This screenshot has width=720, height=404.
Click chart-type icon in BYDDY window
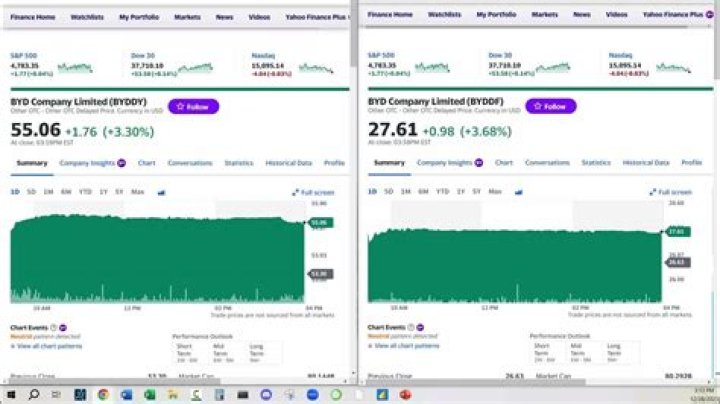click(x=161, y=192)
